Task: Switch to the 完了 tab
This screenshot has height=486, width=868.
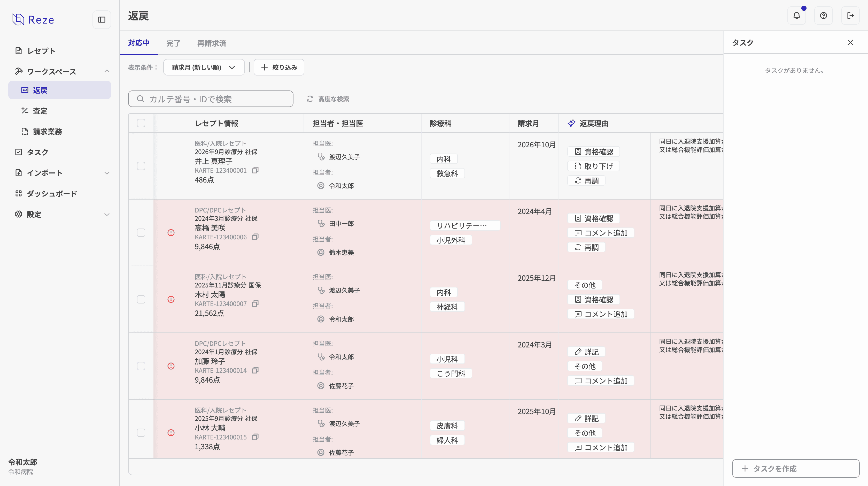Action: coord(173,43)
